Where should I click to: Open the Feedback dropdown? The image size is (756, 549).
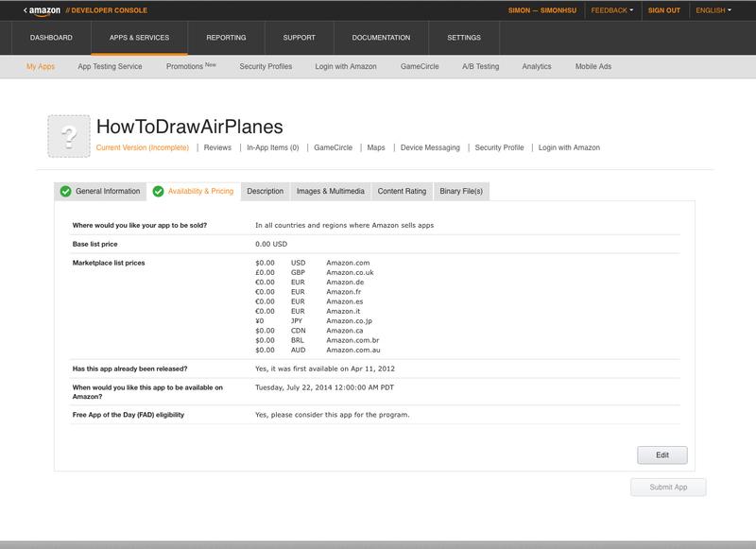[611, 10]
